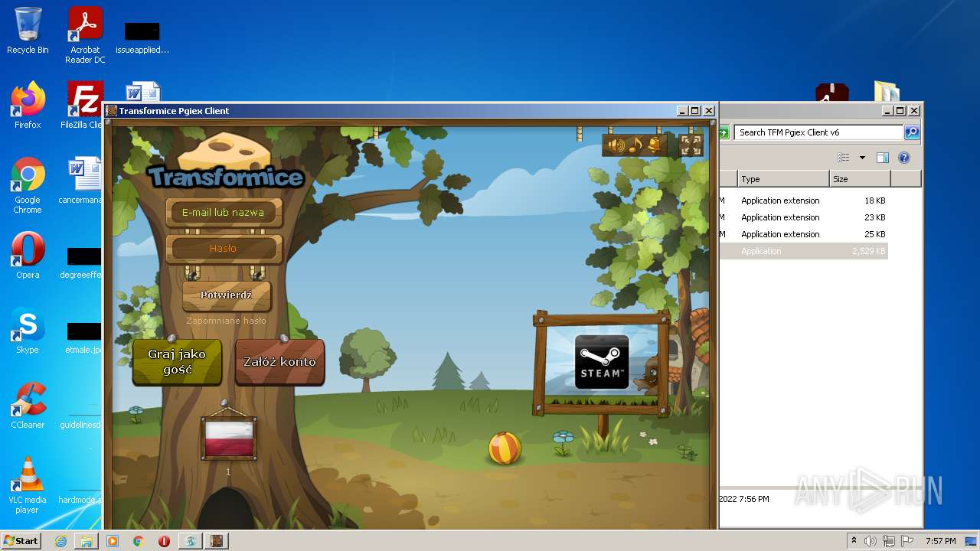
Task: Change view using Explorer view icon
Action: tap(844, 158)
